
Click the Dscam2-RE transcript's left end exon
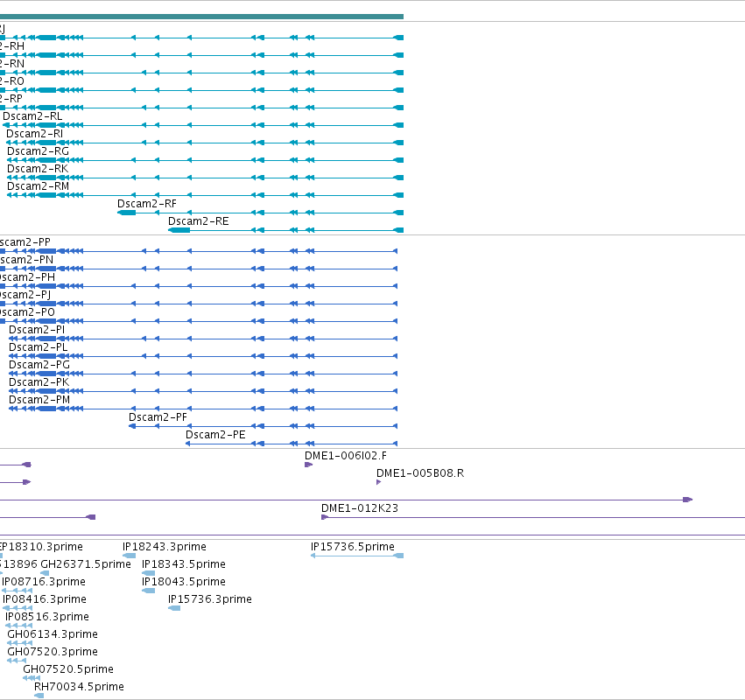179,230
